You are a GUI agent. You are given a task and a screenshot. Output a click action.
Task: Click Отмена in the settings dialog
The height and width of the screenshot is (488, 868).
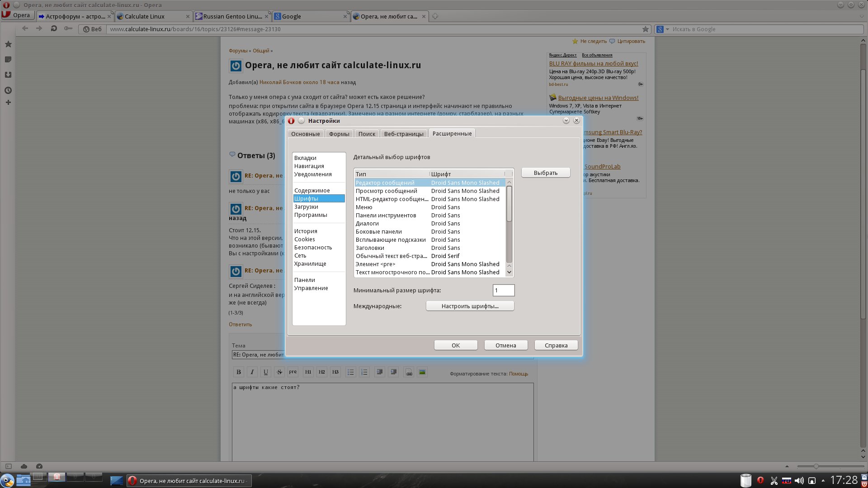click(x=506, y=345)
